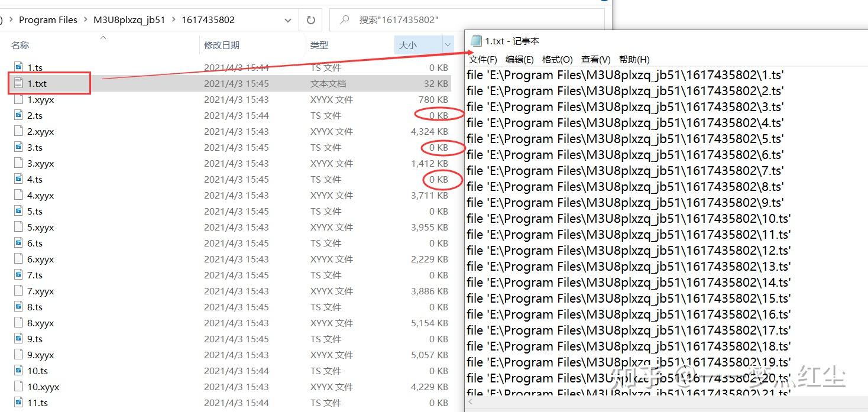This screenshot has height=412, width=868.
Task: Sort files by 修改日期 column
Action: (222, 45)
